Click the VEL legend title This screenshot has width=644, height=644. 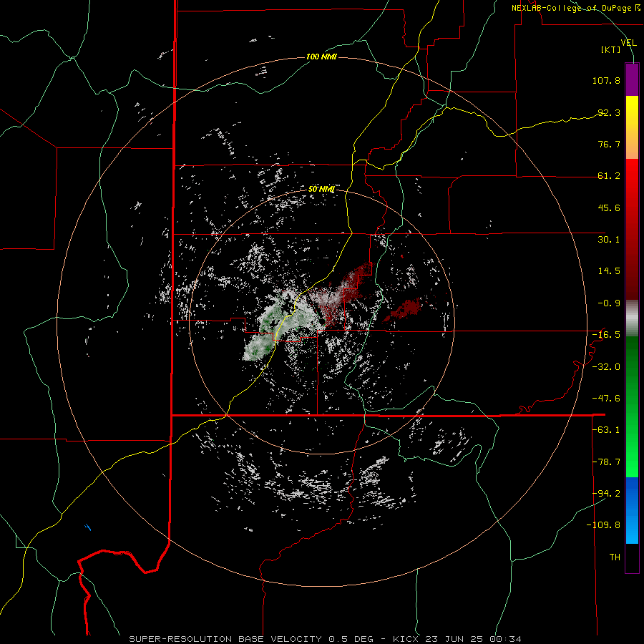coord(629,43)
